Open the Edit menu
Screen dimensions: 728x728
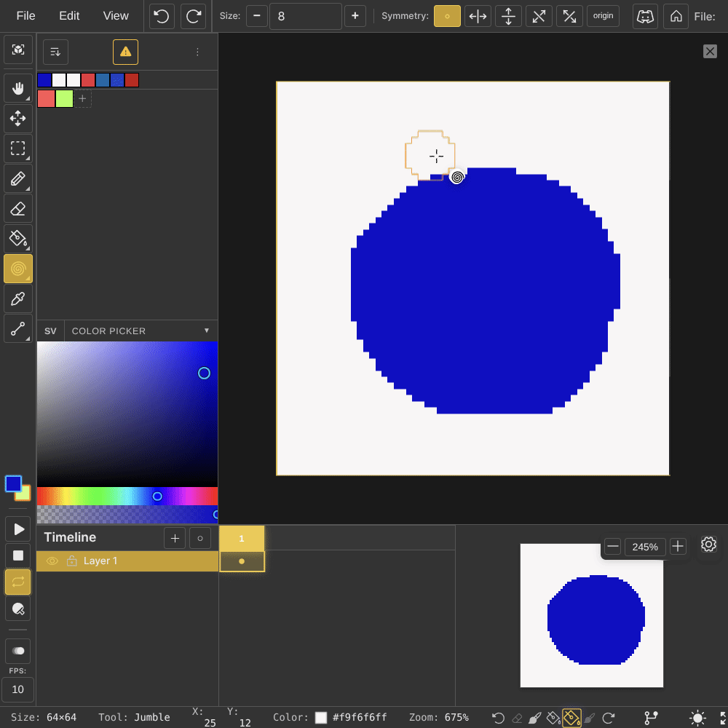[x=69, y=16]
